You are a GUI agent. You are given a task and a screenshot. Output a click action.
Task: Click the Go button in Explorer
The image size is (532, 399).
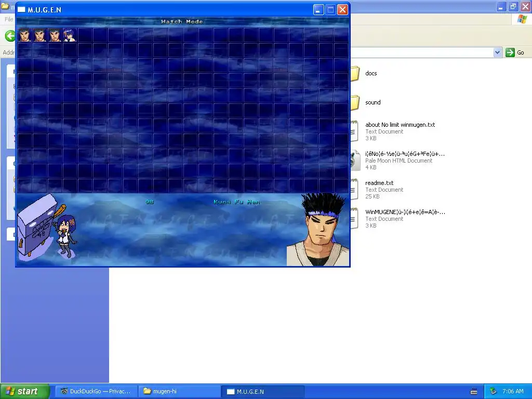click(x=515, y=52)
